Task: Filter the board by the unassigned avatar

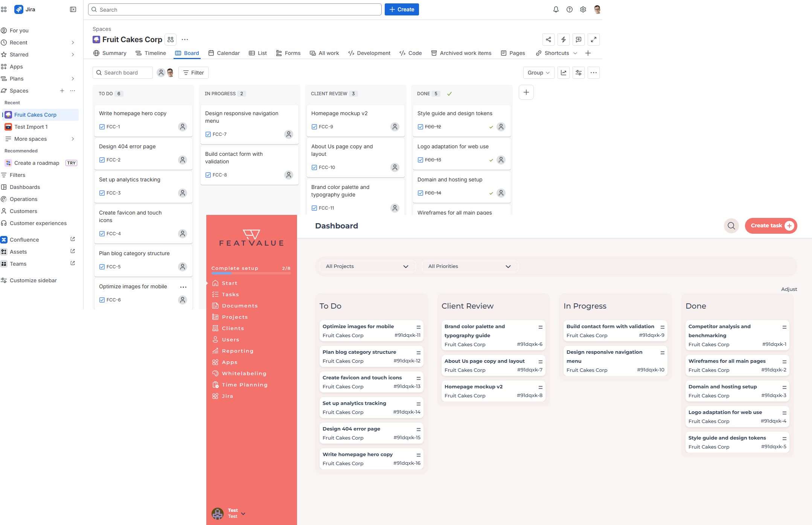Action: (161, 73)
